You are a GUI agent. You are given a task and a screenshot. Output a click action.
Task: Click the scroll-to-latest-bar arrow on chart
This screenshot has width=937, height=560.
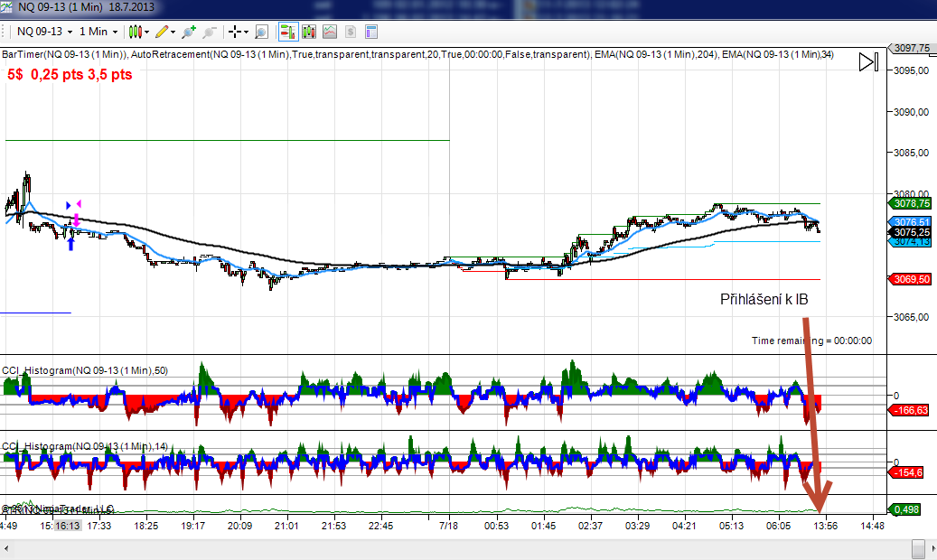(867, 62)
